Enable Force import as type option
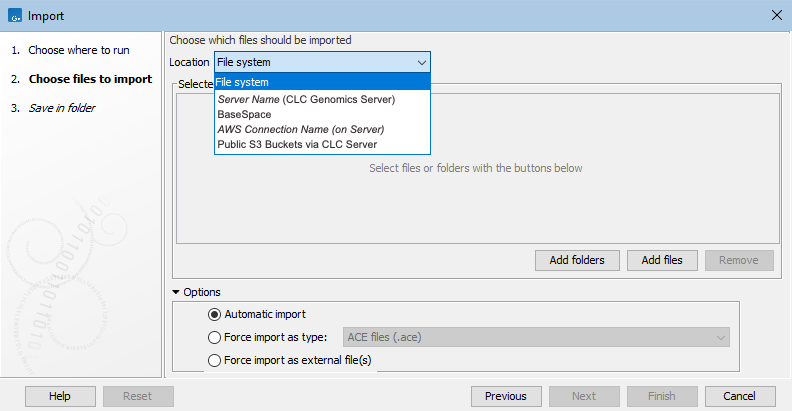Viewport: 792px width, 411px height. 214,337
